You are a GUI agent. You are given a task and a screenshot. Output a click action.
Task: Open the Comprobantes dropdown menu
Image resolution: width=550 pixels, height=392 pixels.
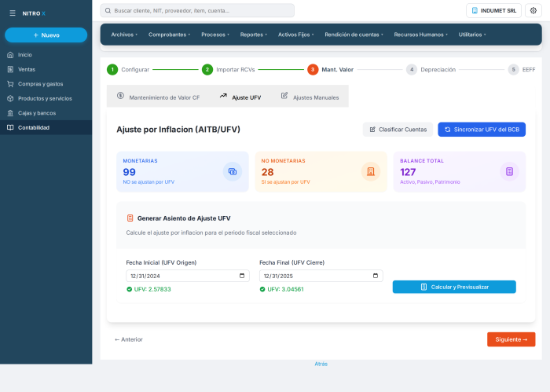point(169,35)
